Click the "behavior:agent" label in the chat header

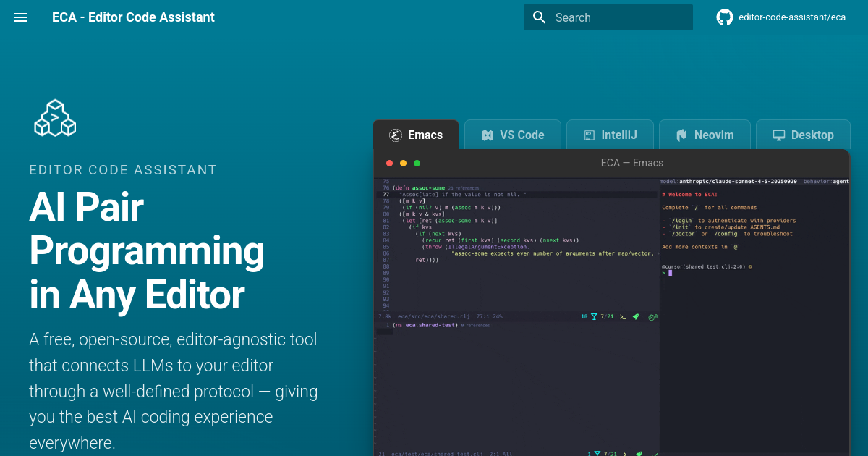[826, 182]
